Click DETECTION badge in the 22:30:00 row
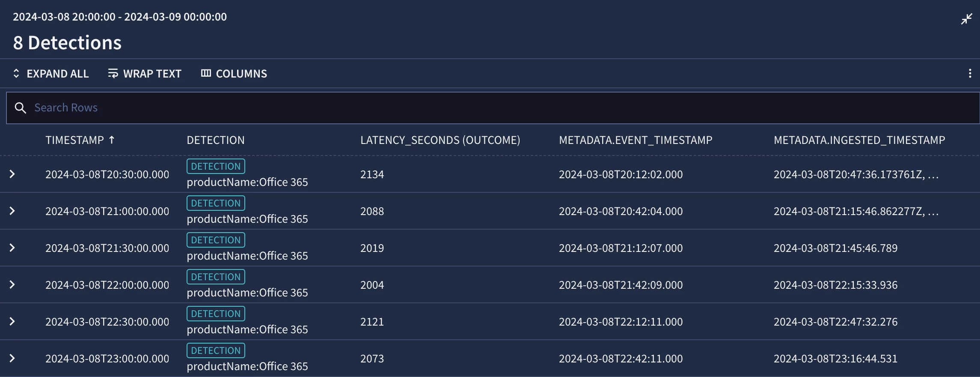 coord(216,314)
